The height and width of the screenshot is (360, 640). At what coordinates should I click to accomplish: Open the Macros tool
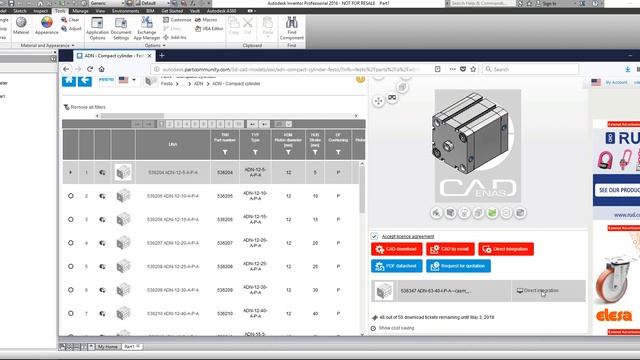point(206,20)
